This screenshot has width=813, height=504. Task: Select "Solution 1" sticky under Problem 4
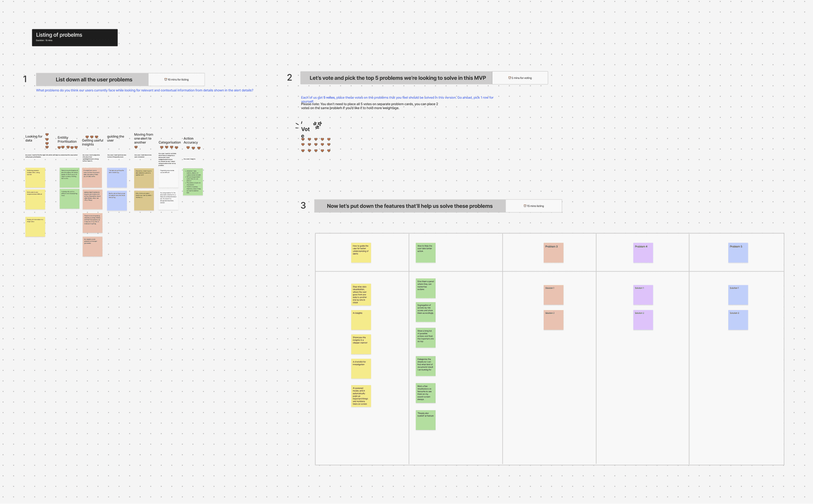643,295
